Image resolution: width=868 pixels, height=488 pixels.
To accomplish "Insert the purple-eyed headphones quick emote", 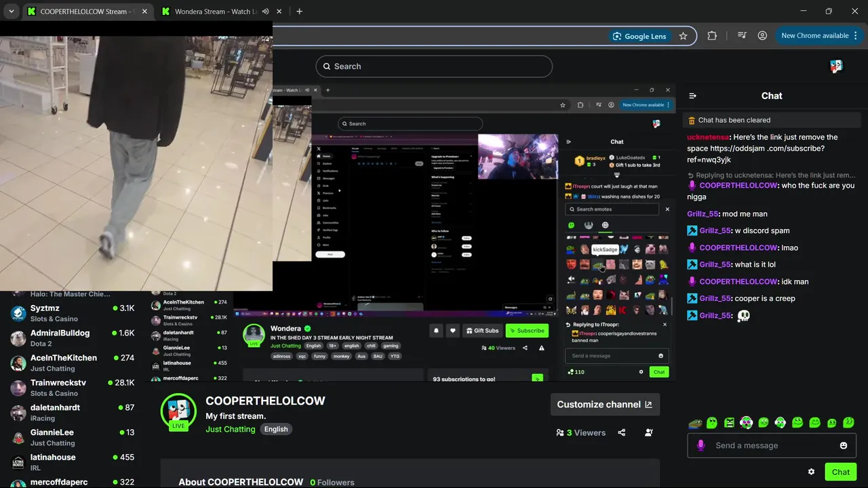I will (x=746, y=423).
